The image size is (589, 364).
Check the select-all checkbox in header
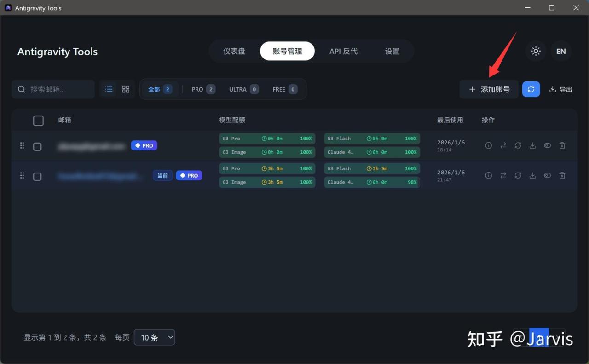pos(39,121)
